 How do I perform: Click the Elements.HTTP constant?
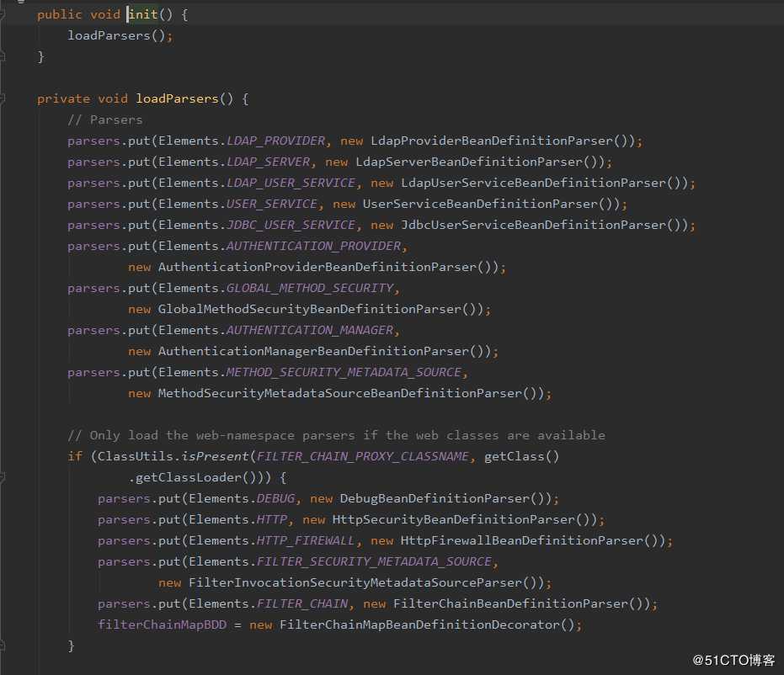(273, 519)
